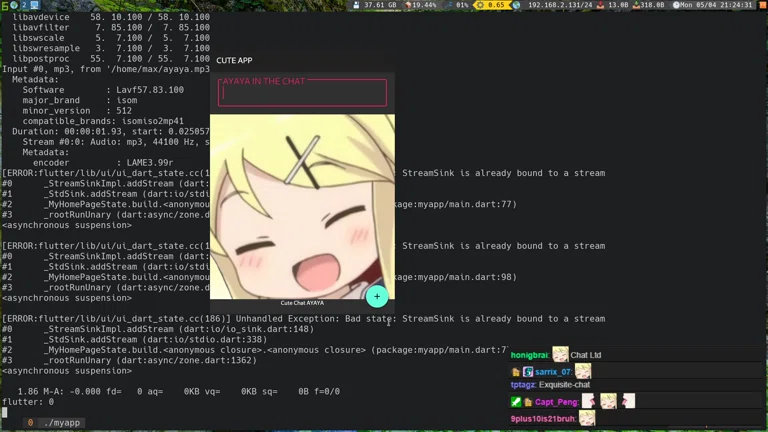Click the last '<asynchronous suspension>' line
Viewport: 768px width, 432px height.
67,371
